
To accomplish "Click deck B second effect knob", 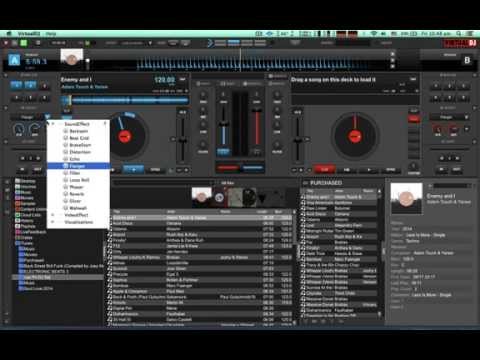I will point(454,129).
